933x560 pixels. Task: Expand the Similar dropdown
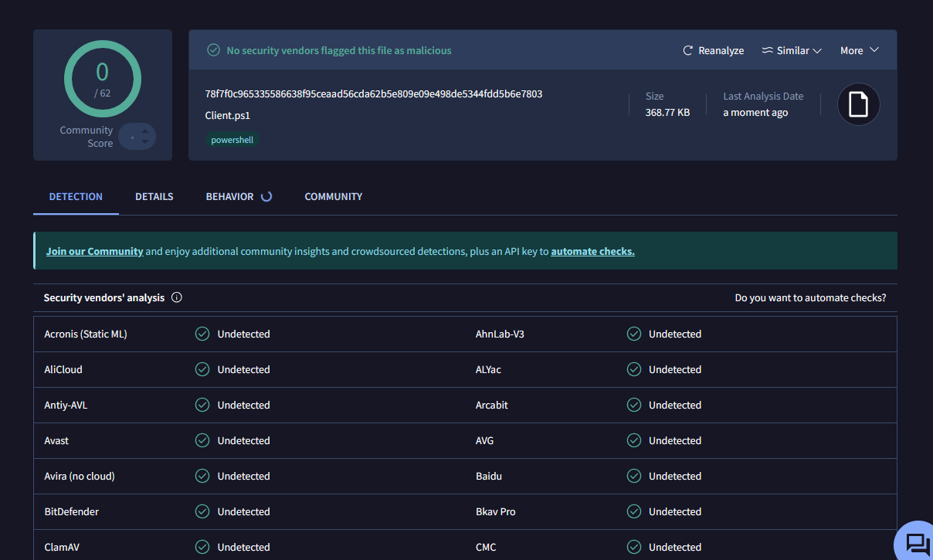tap(792, 49)
